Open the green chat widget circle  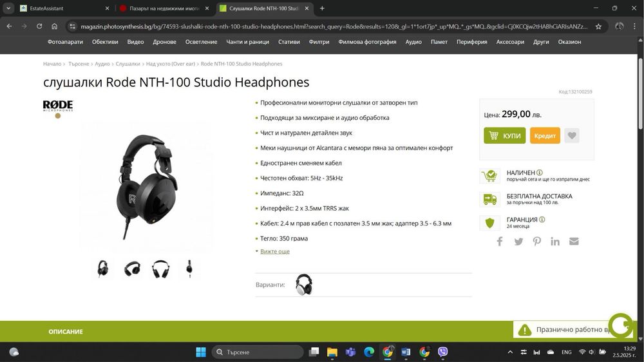pos(620,325)
